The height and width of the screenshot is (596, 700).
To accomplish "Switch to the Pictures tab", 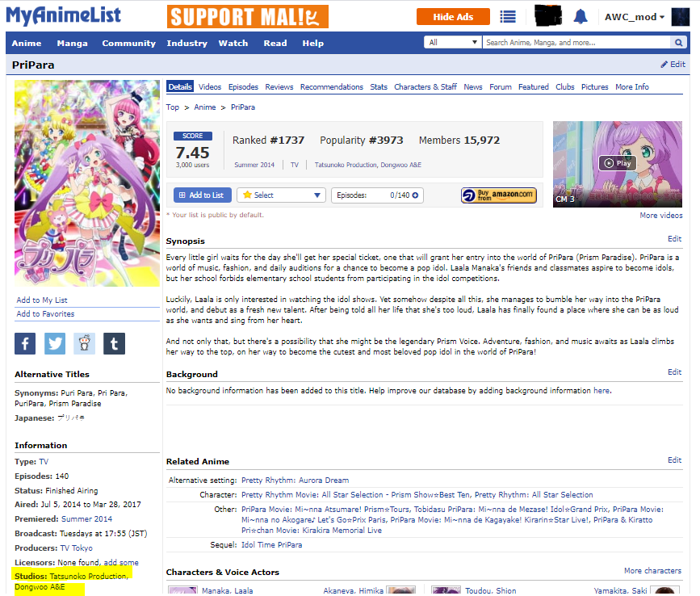I will tap(595, 86).
